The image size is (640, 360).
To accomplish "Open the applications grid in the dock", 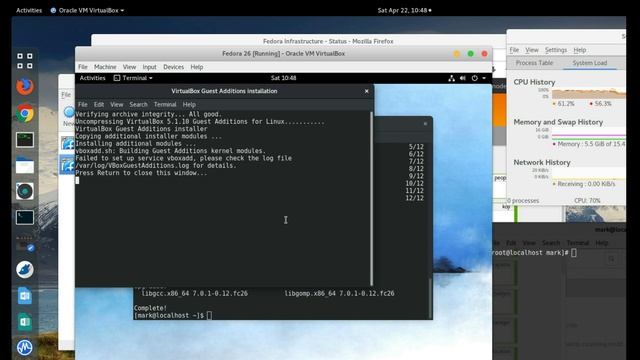I will [x=25, y=61].
